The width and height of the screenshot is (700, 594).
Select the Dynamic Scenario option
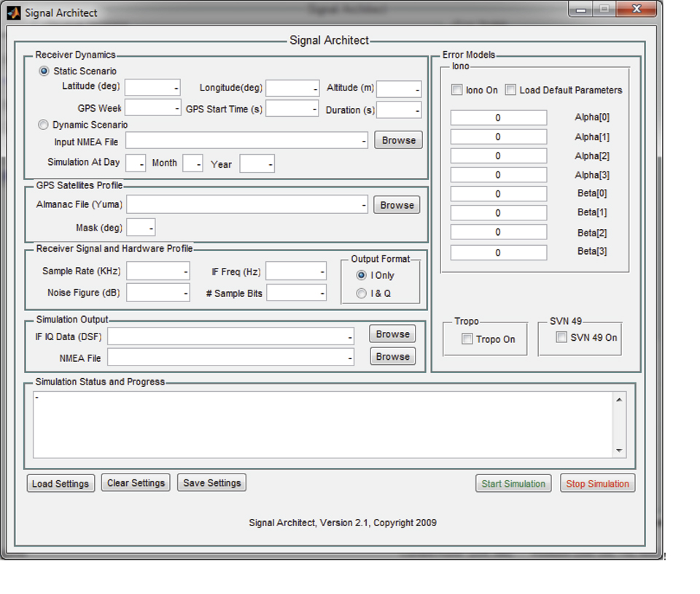44,125
